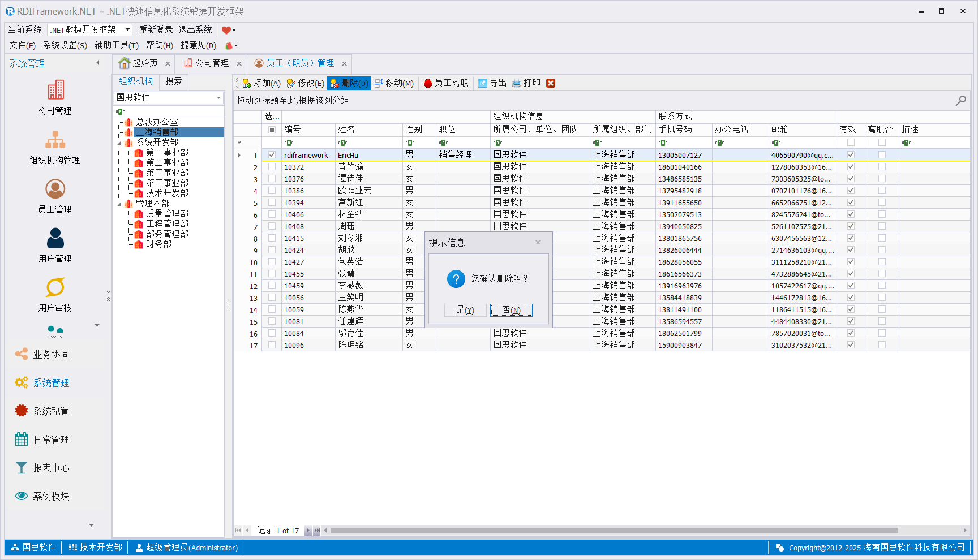Uncheck the selection checkbox for rdiframework row
This screenshot has height=560, width=978.
[272, 155]
